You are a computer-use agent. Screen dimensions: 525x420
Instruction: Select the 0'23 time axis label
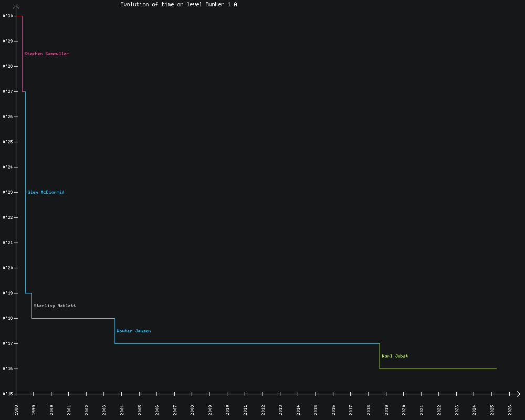click(7, 192)
